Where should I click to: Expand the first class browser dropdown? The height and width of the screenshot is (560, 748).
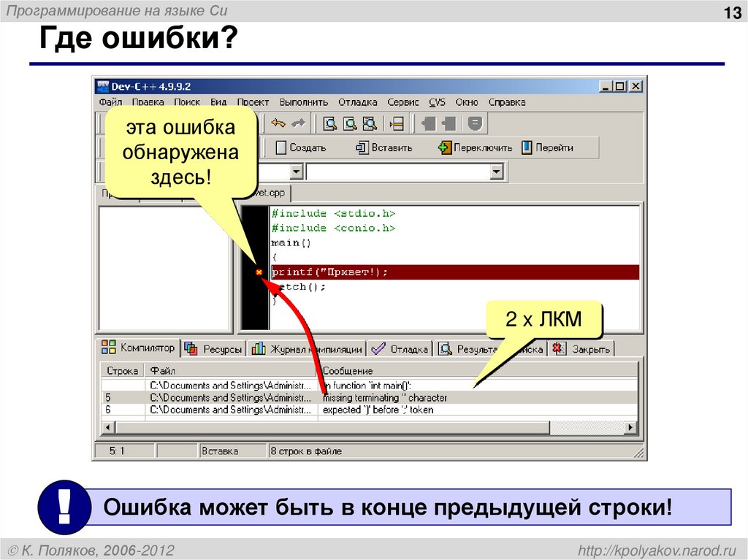pos(297,172)
